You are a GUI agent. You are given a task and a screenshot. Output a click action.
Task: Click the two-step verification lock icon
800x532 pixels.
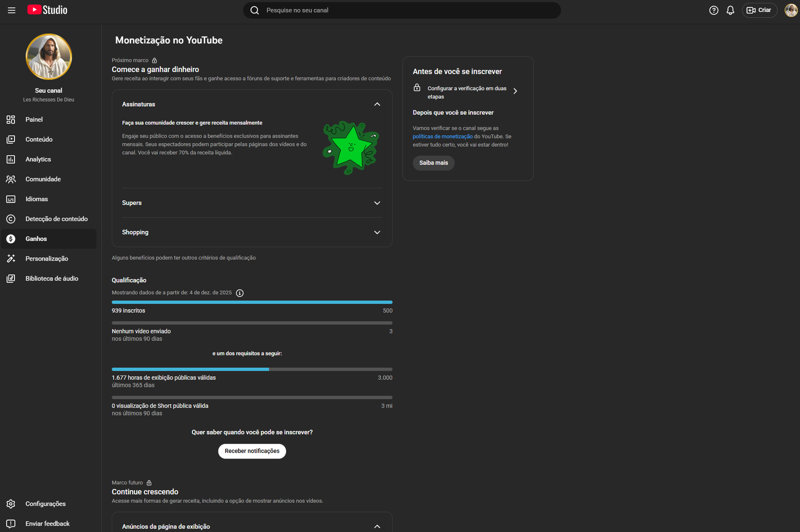(417, 87)
